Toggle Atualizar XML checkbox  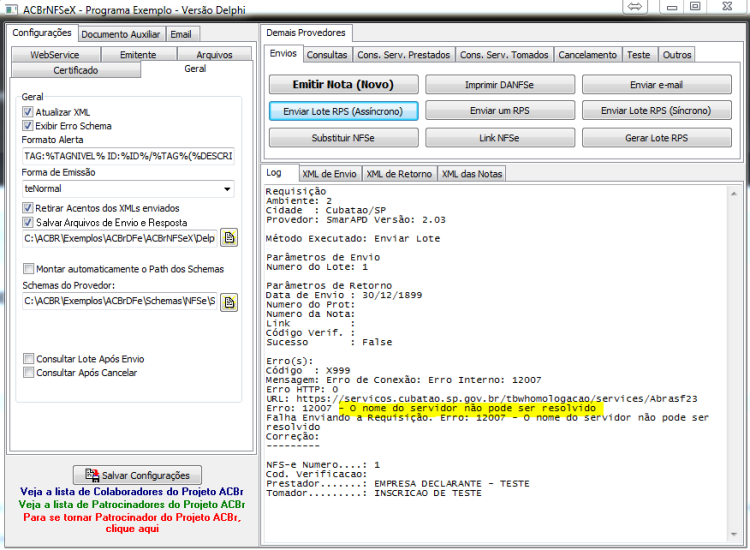[x=28, y=112]
